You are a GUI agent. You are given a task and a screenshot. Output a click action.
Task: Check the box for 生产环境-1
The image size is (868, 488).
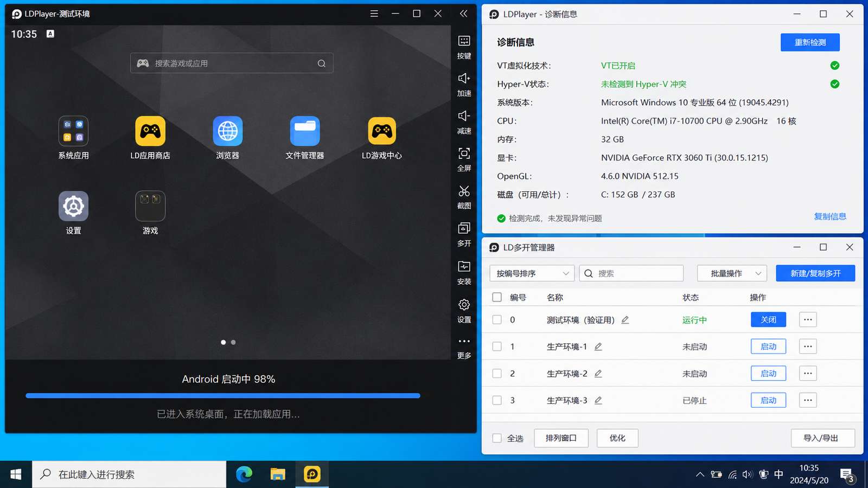pyautogui.click(x=497, y=346)
